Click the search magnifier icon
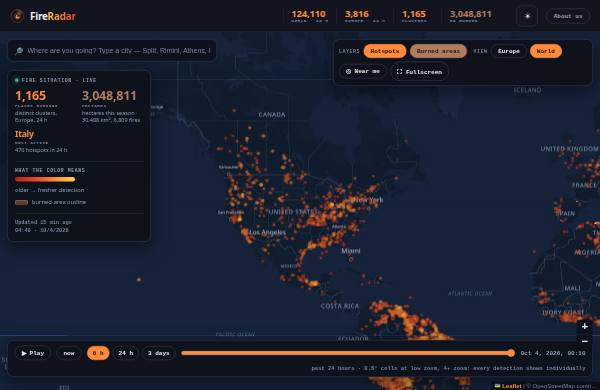The height and width of the screenshot is (390, 600). pos(19,51)
